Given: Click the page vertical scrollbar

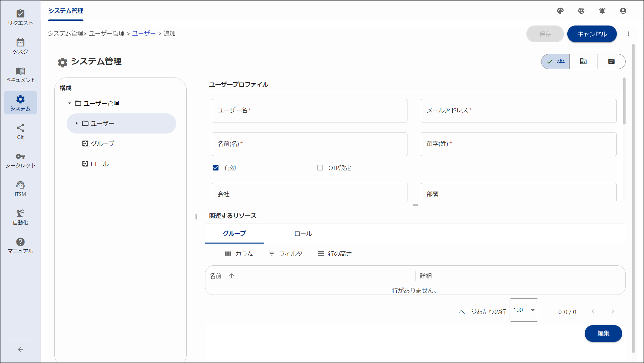Looking at the screenshot, I should 633,198.
